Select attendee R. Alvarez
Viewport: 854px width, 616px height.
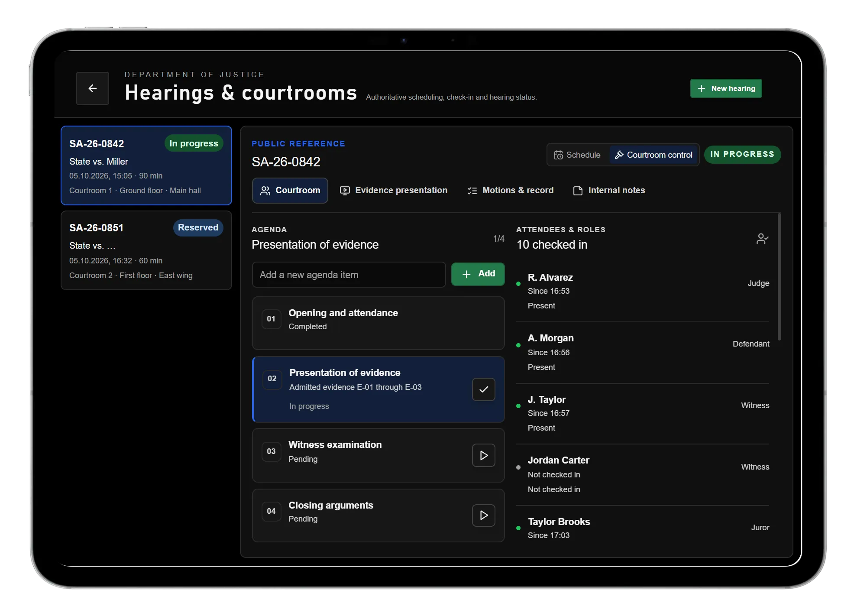643,292
